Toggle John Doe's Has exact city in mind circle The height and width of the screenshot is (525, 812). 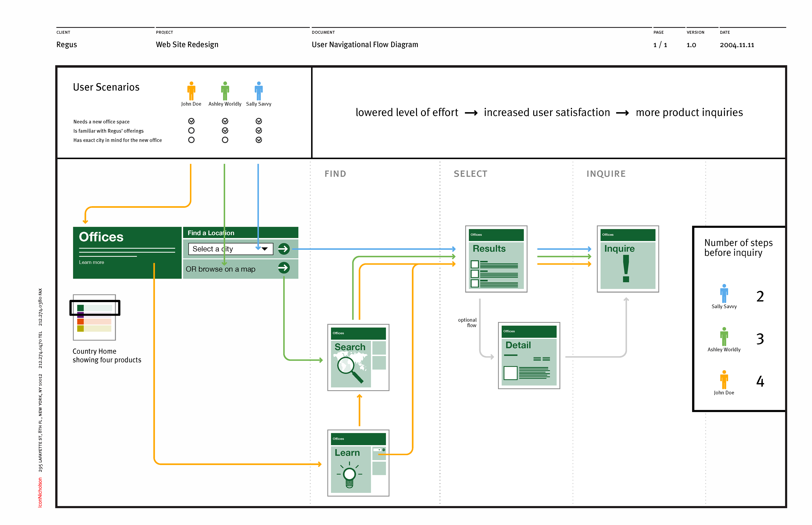coord(191,140)
